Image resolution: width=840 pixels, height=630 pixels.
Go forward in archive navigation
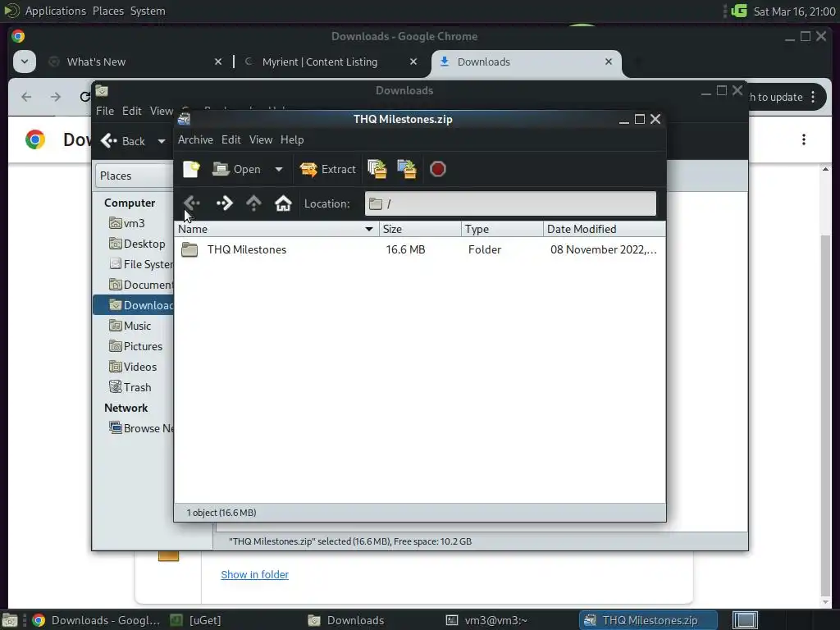pos(225,203)
